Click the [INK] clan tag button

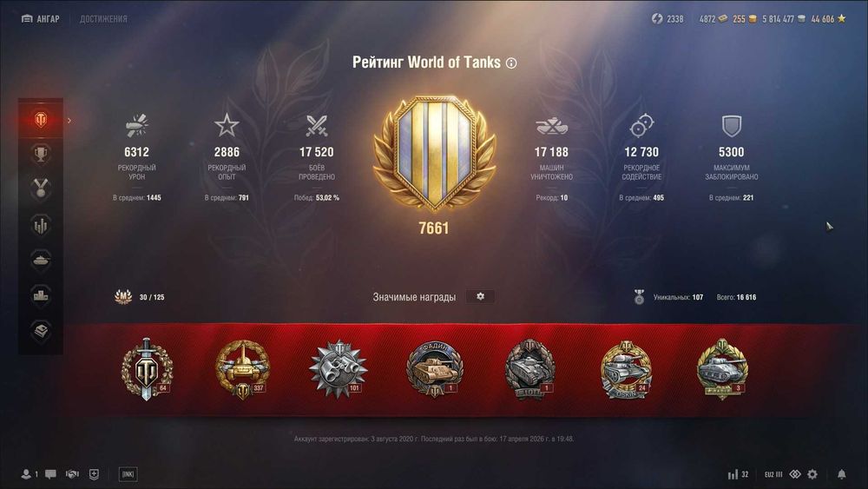[128, 474]
